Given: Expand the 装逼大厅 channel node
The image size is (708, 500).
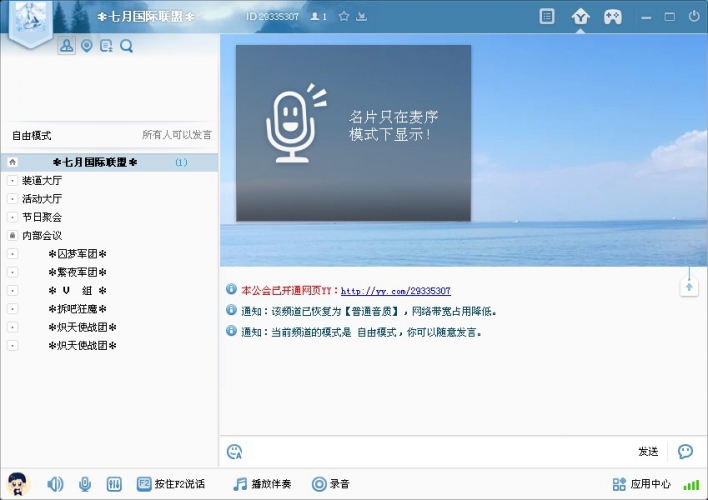Looking at the screenshot, I should tap(12, 181).
